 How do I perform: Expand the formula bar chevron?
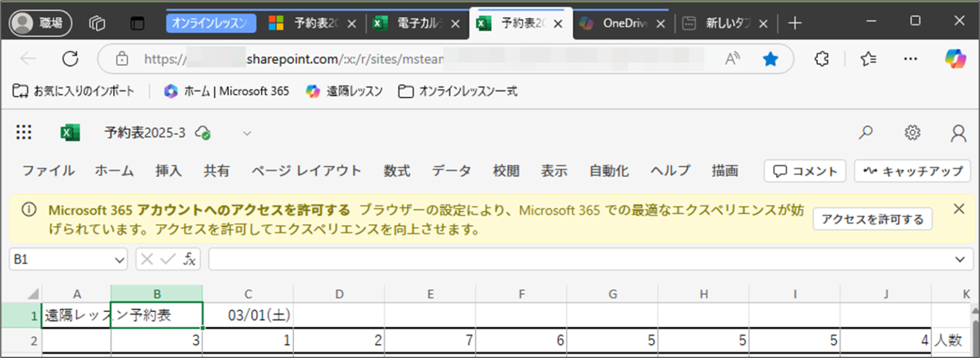[960, 259]
